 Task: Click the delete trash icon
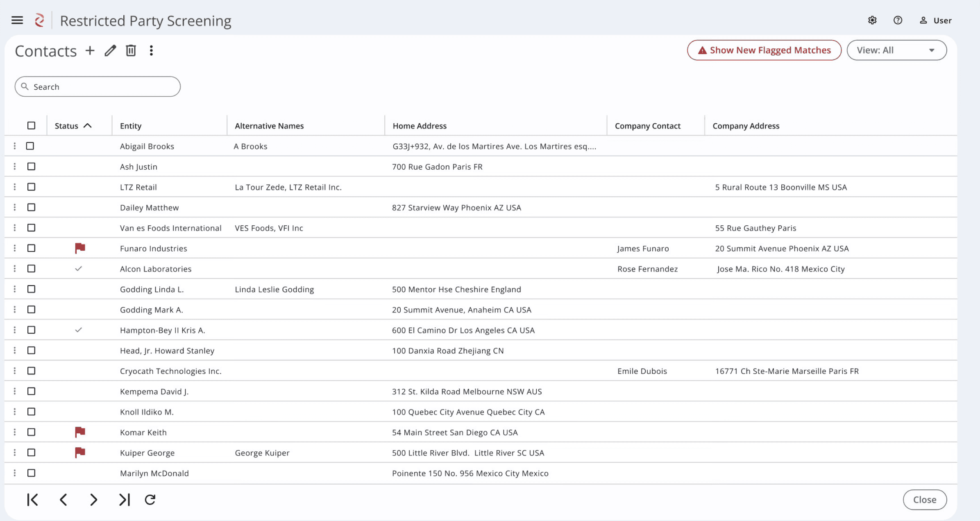point(131,50)
